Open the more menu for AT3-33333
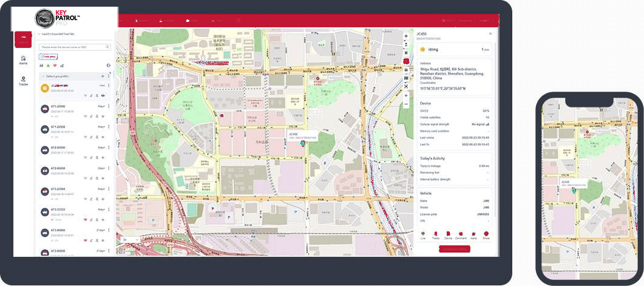 click(109, 209)
